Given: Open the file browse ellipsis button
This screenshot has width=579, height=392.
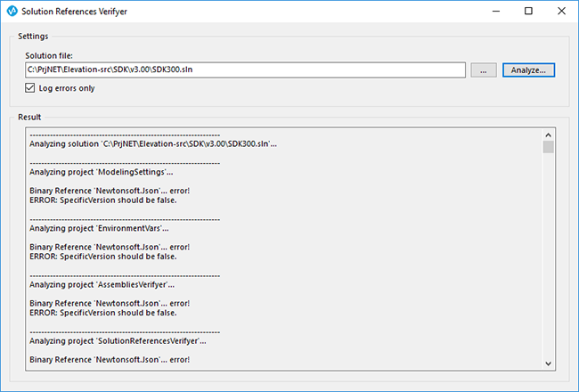Looking at the screenshot, I should click(x=484, y=70).
